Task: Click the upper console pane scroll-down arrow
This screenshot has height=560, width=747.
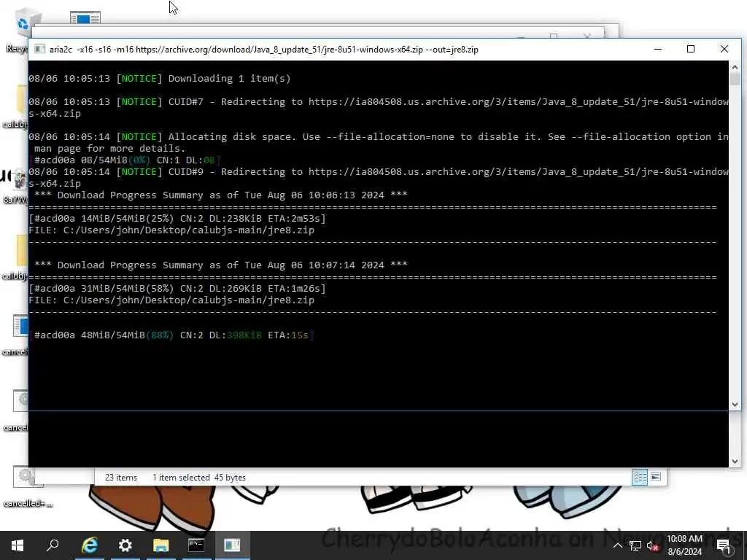Action: [x=735, y=404]
